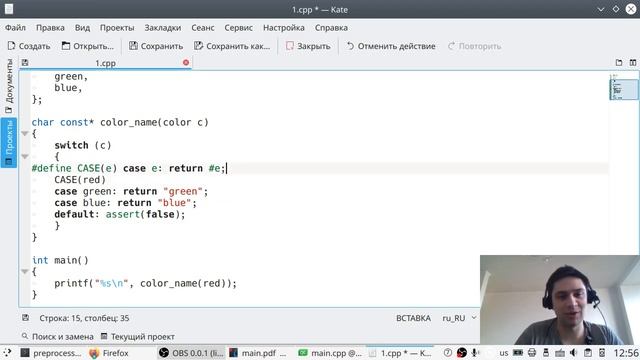Image resolution: width=640 pixels, height=360 pixels.
Task: Click the #define CASE(e) line
Action: tap(128, 168)
